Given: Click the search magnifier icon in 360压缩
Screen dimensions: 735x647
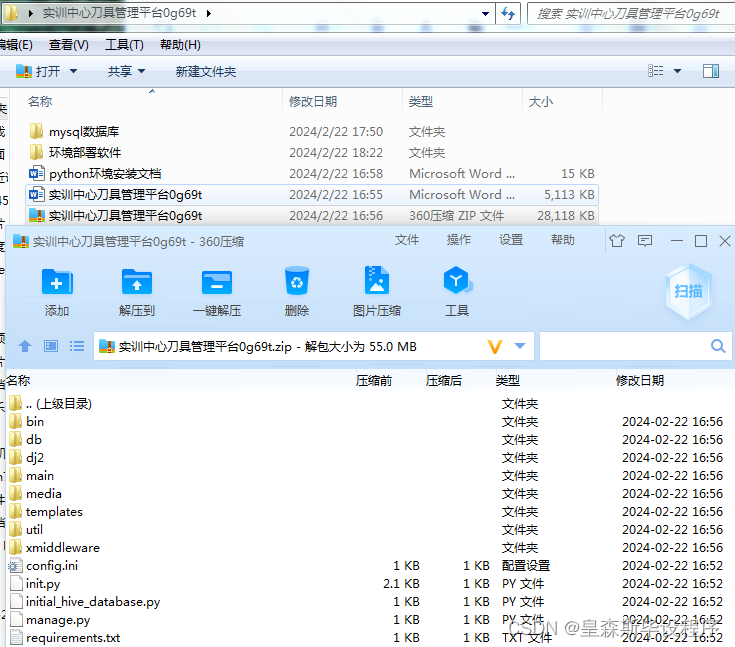Looking at the screenshot, I should coord(718,346).
